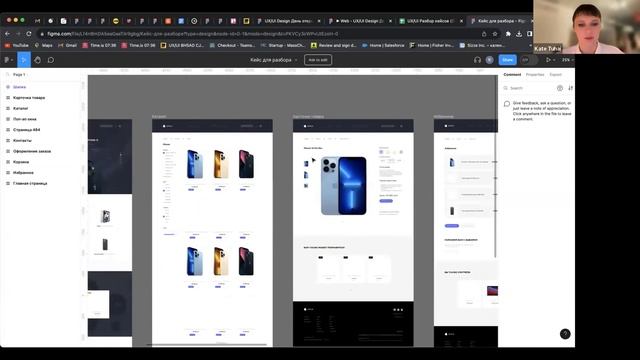Viewport: 640px width, 360px height.
Task: Open the Checkout bookmark
Action: tap(232, 45)
